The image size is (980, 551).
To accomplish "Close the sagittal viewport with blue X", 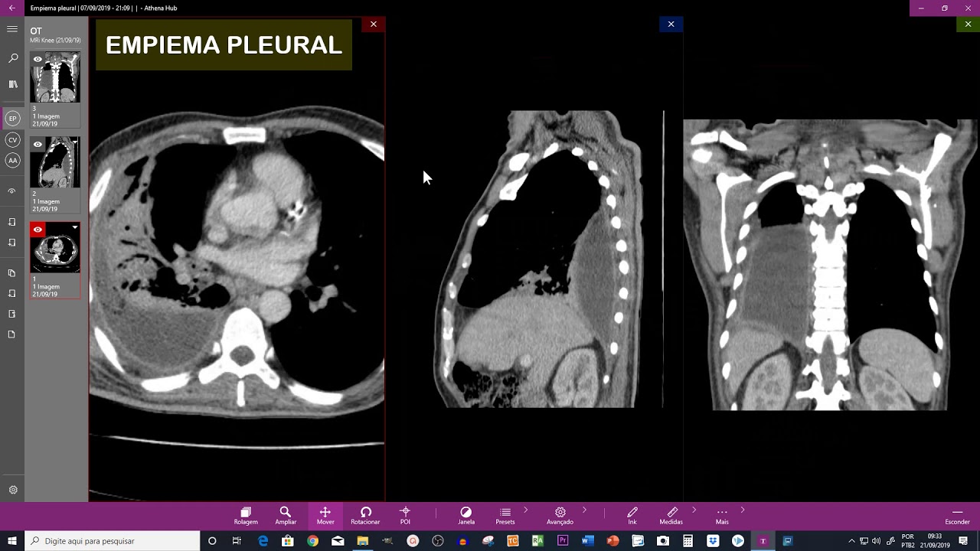I will click(671, 24).
